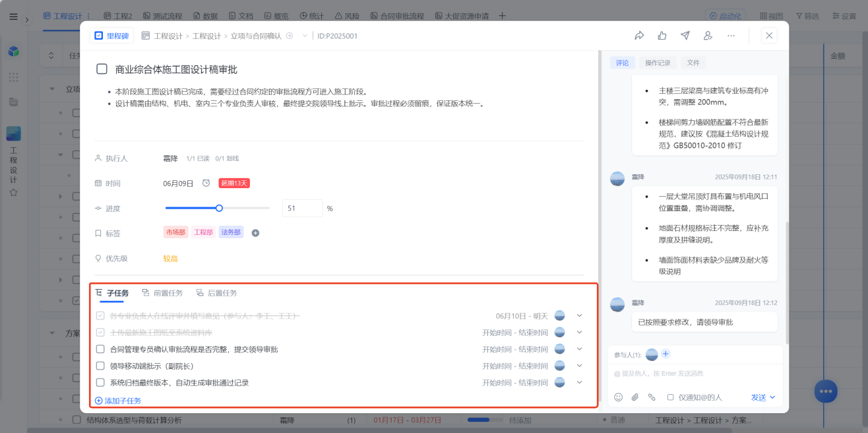This screenshot has height=433, width=868.
Task: Click the 工程部 tag
Action: (203, 232)
